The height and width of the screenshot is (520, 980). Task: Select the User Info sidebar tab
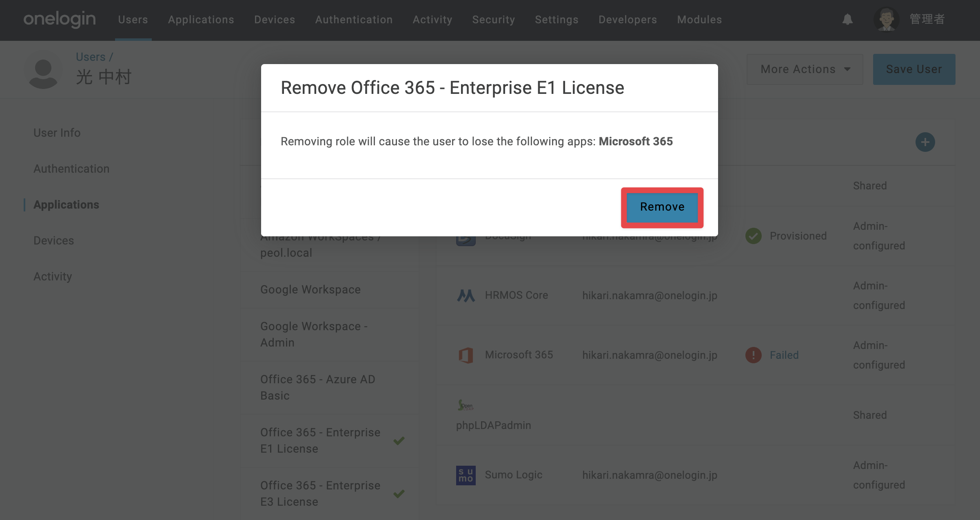[57, 133]
